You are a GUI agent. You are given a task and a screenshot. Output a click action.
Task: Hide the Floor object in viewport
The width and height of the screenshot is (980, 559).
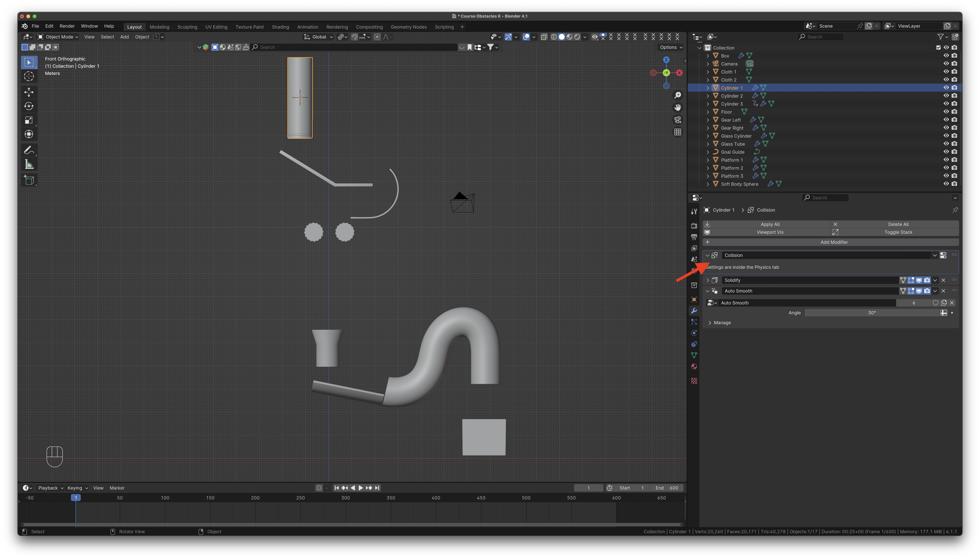tap(946, 112)
